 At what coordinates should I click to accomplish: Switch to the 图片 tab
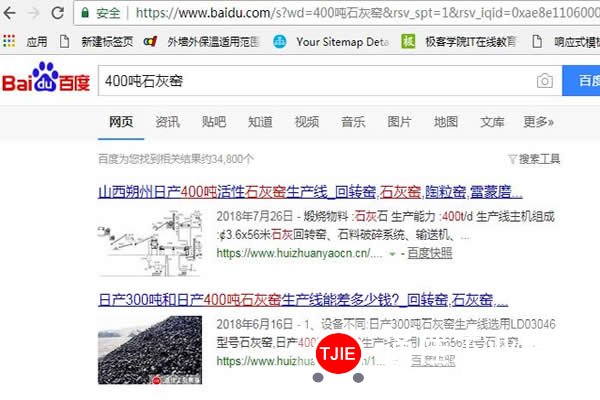pyautogui.click(x=399, y=122)
